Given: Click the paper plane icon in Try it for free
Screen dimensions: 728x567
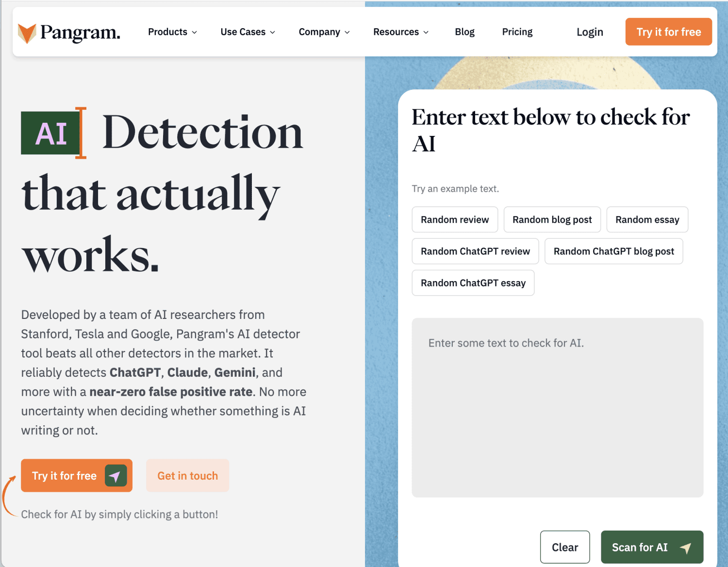Looking at the screenshot, I should [x=116, y=476].
